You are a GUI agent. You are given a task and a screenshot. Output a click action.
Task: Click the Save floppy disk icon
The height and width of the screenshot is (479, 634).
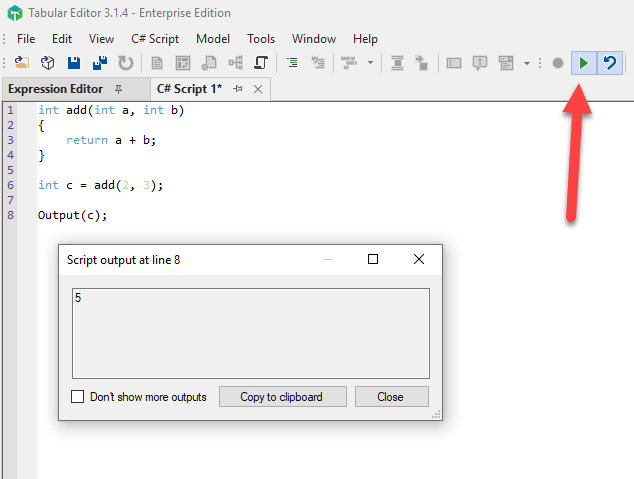click(x=74, y=63)
